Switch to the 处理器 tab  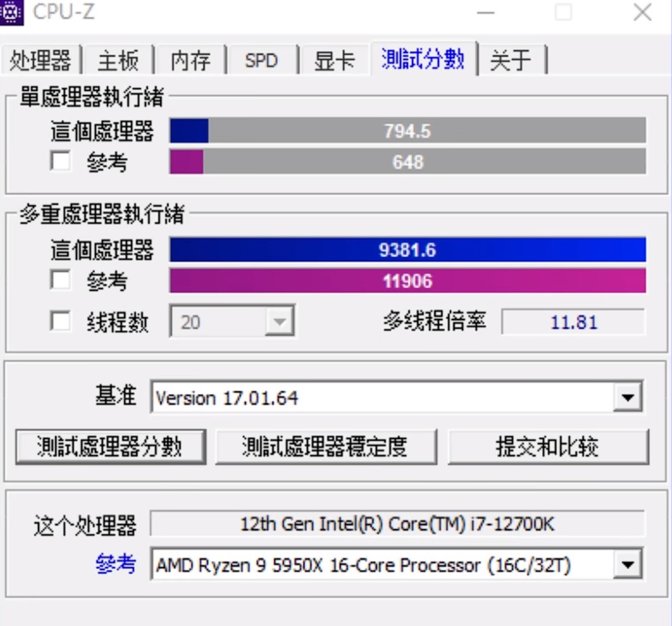(x=40, y=60)
